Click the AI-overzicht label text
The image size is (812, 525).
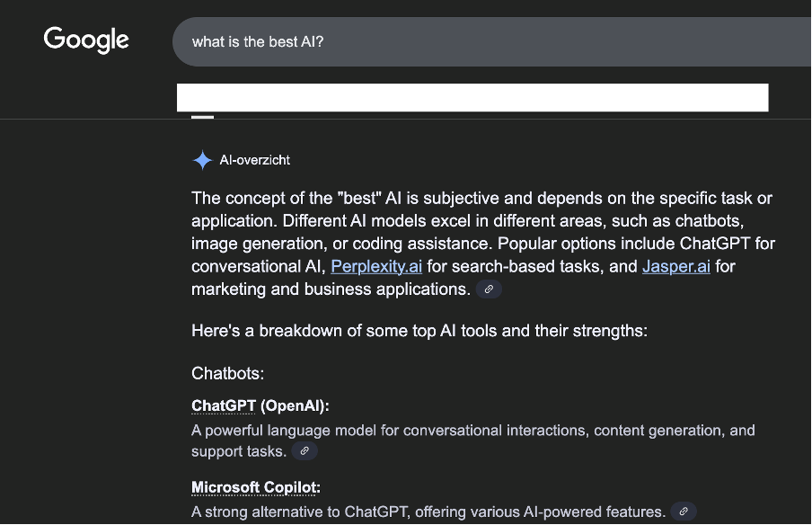pyautogui.click(x=255, y=160)
